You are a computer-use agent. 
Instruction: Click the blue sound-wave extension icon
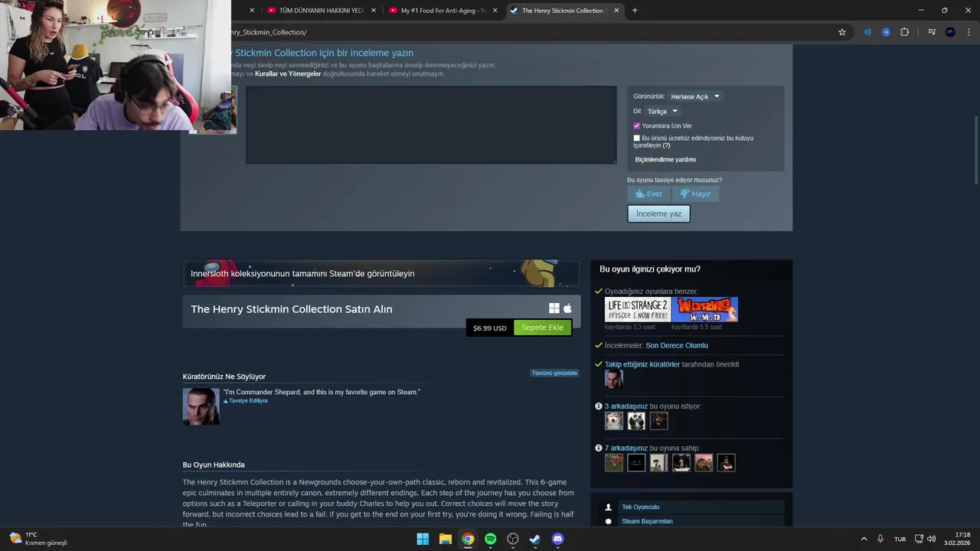pyautogui.click(x=867, y=32)
